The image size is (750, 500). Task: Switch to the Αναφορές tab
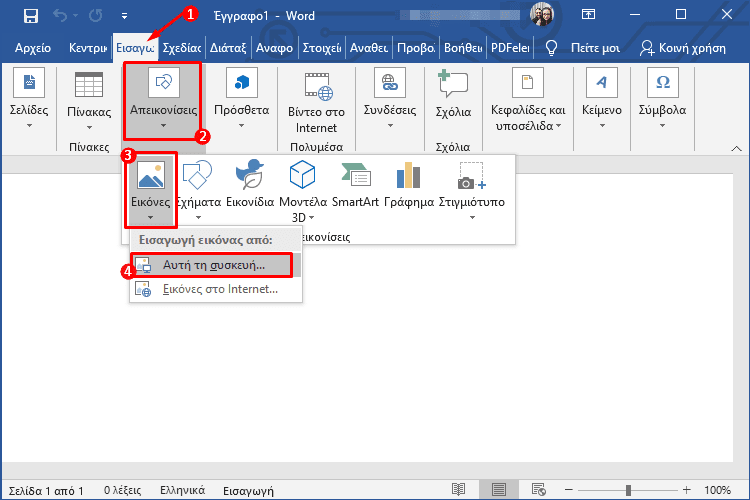tap(275, 48)
